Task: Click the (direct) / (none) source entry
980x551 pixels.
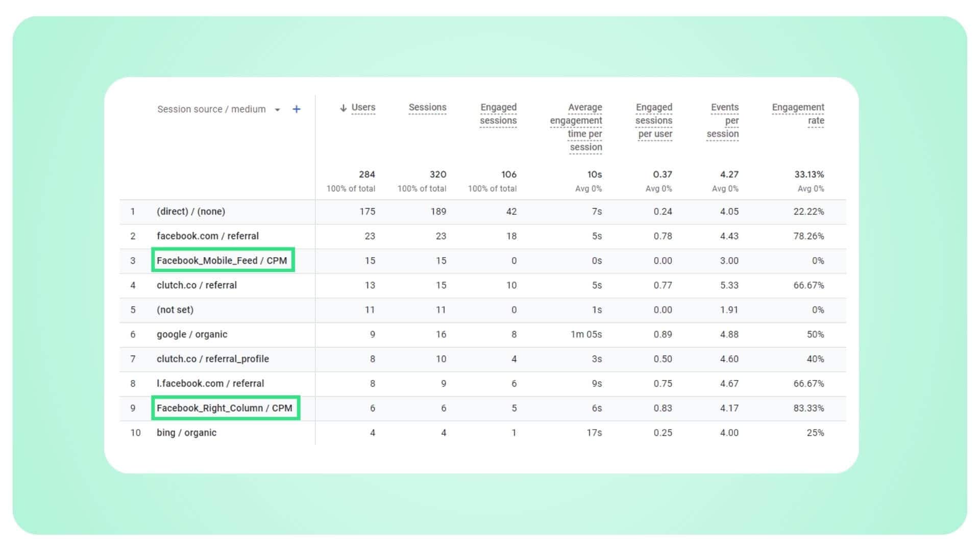Action: pos(191,211)
